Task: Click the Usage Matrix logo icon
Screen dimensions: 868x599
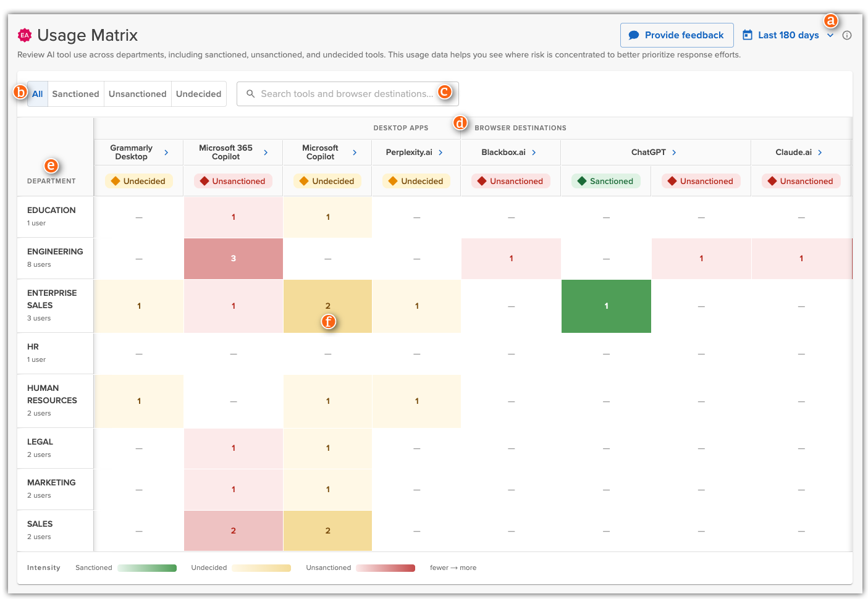Action: point(25,35)
